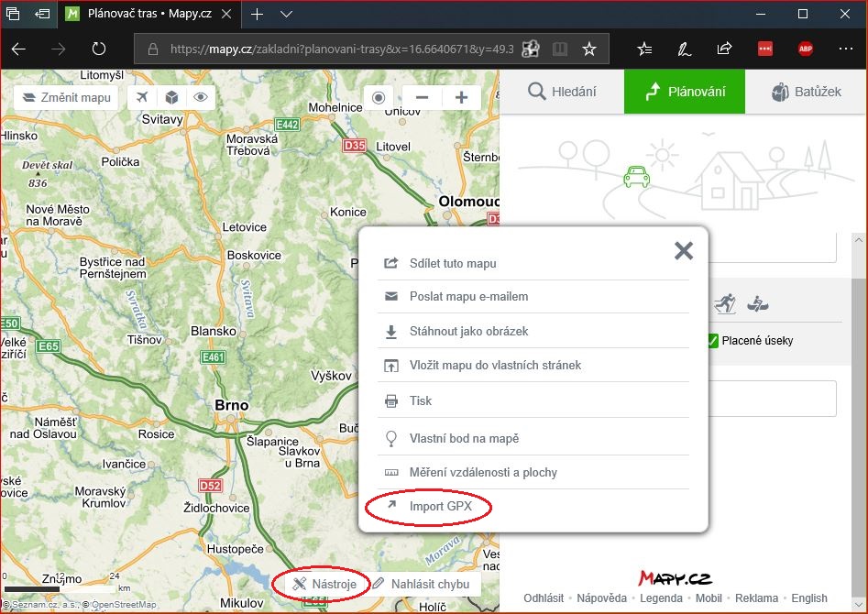Switch to aerial map view airplane icon
The width and height of the screenshot is (868, 614).
pos(141,97)
